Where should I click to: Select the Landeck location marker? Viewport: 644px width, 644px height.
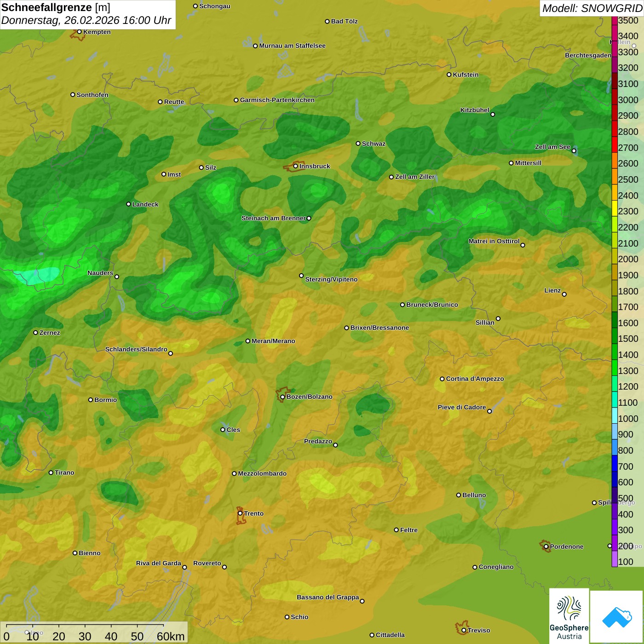click(x=129, y=204)
